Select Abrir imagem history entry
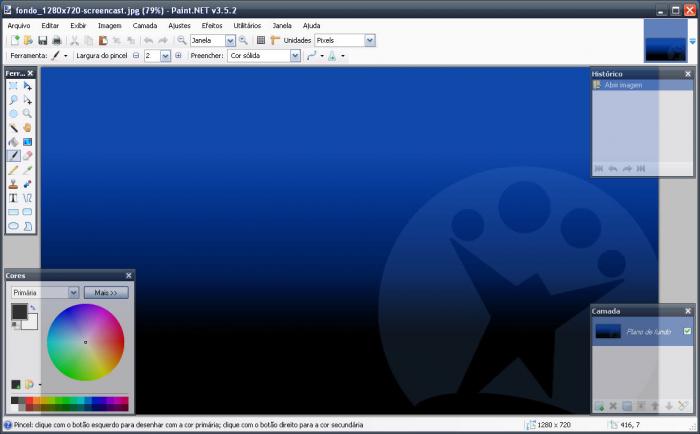Screen dimensions: 700x434 point(642,85)
